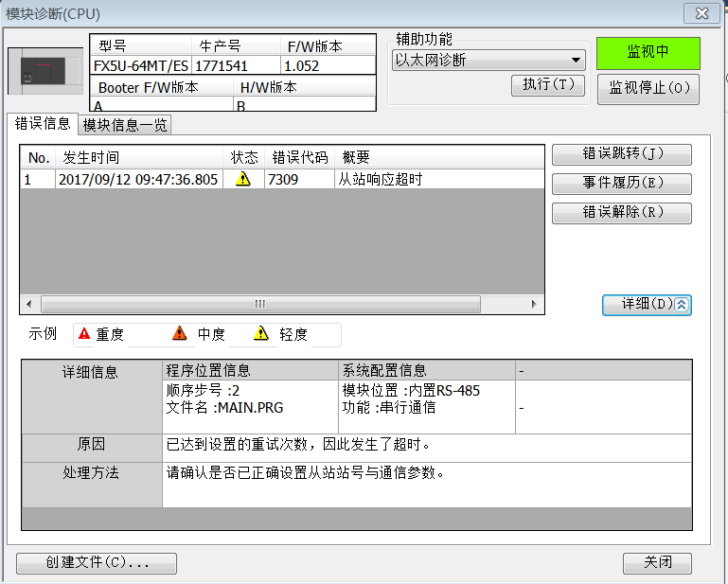This screenshot has height=584, width=728.
Task: Collapse details with the 详细(D) button
Action: pos(647,304)
